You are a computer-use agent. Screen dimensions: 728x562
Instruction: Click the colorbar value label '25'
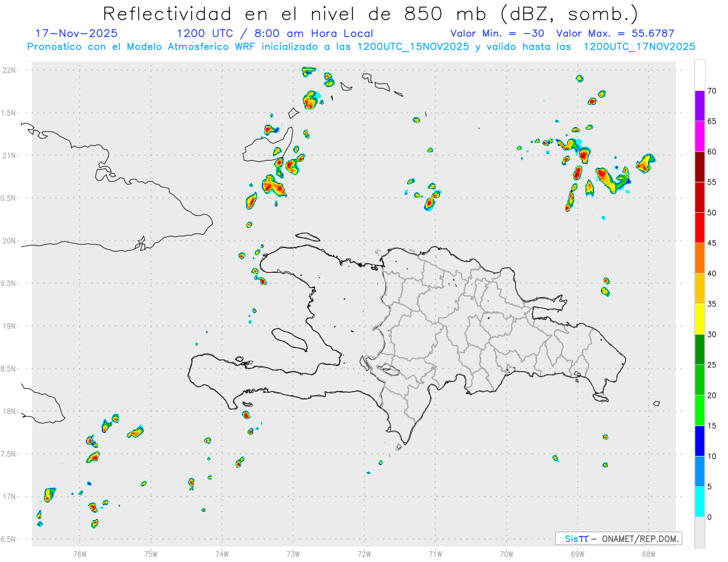pos(712,365)
